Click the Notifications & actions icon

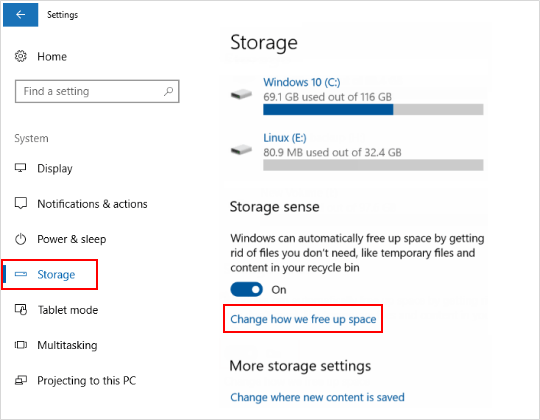21,203
